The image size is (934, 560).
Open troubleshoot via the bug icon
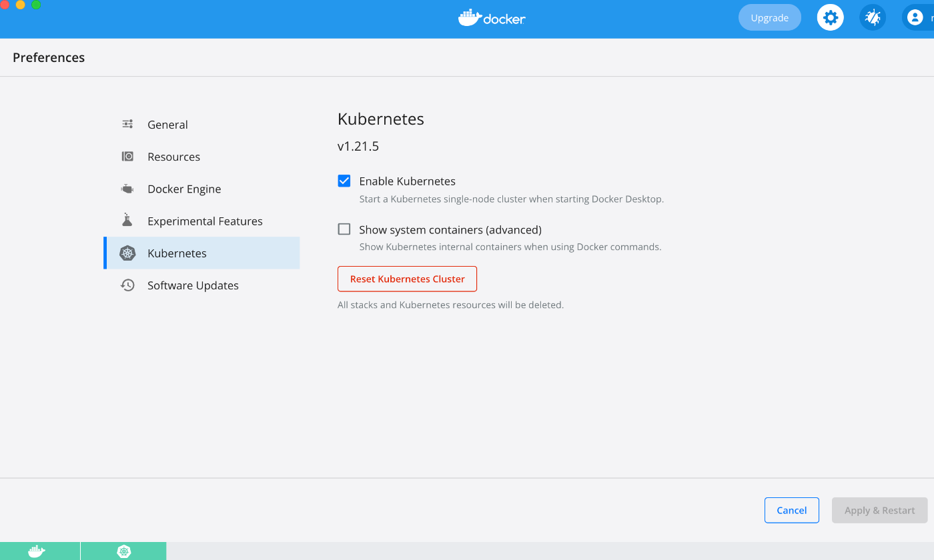click(x=873, y=18)
